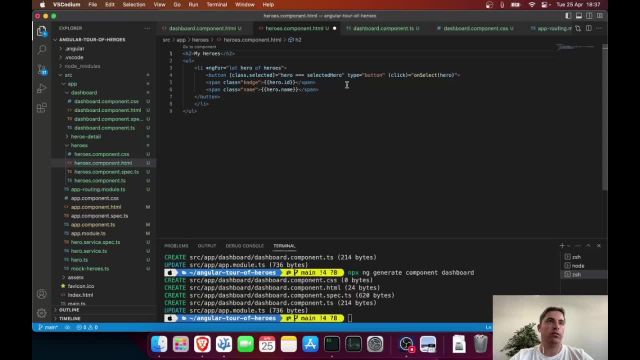The image size is (640, 360).
Task: Toggle the bottom panel layout icon
Action: (579, 16)
